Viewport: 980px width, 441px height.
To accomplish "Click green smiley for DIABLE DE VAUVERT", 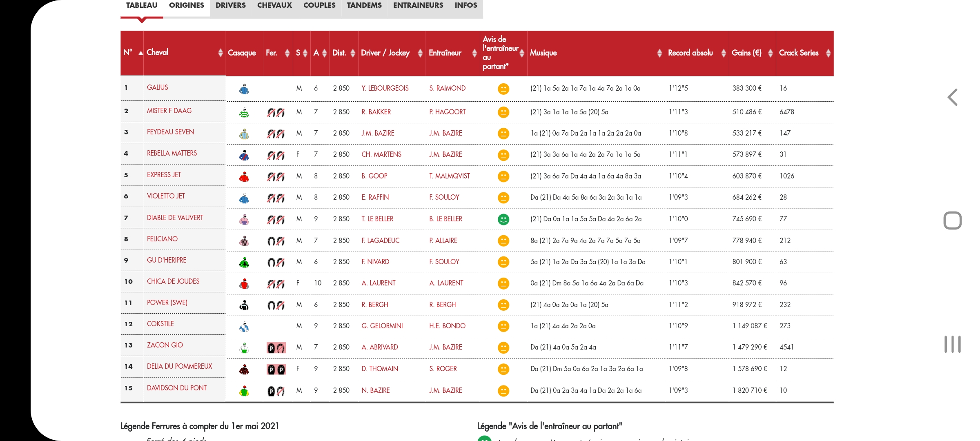I will coord(503,219).
